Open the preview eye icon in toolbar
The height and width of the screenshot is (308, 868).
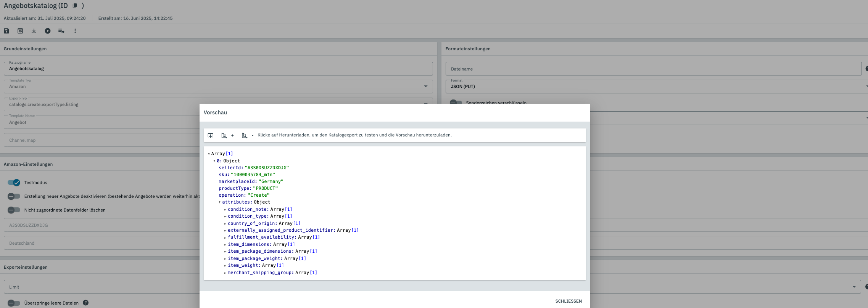tap(20, 31)
